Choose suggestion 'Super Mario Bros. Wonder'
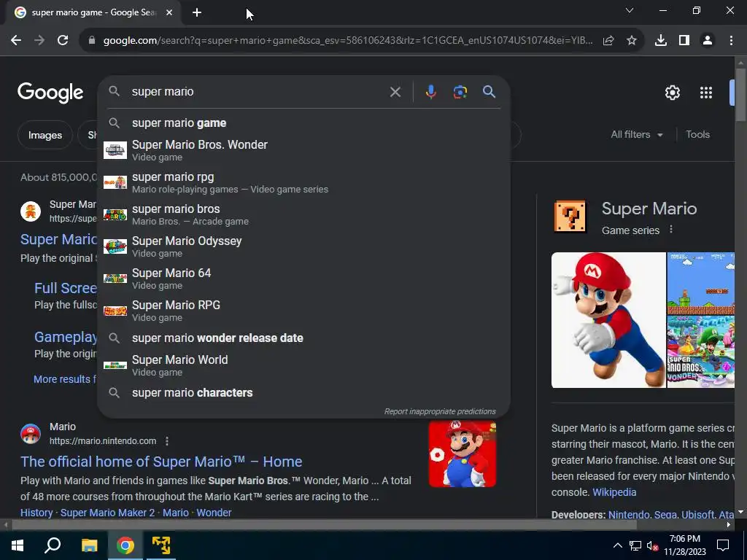 [303, 150]
